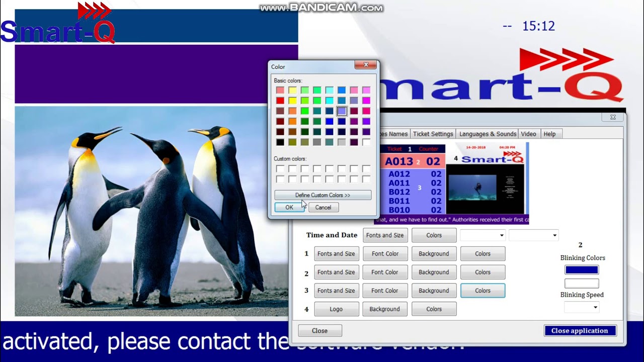Viewport: 644px width, 362px height.
Task: Open Define Custom Colors panel
Action: [x=323, y=195]
